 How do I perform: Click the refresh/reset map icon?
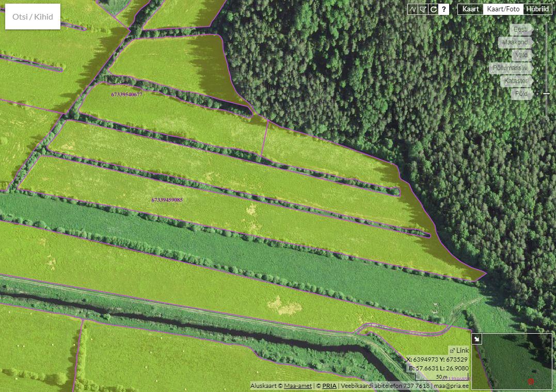tap(433, 10)
